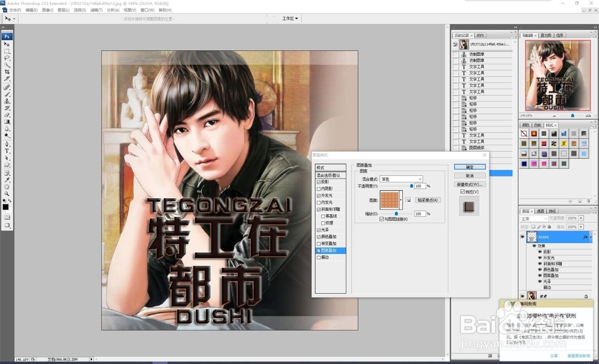
Task: Hide the 投影 effect in Layers panel
Action: point(540,251)
